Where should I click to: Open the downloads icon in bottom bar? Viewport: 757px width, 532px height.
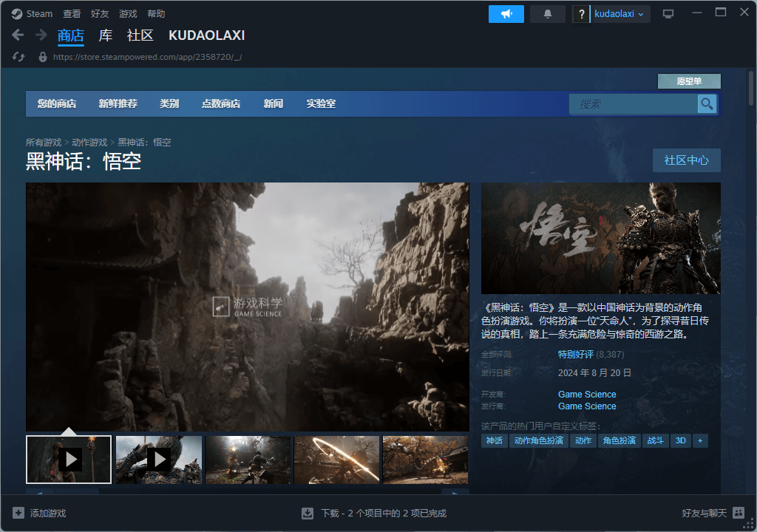tap(308, 513)
